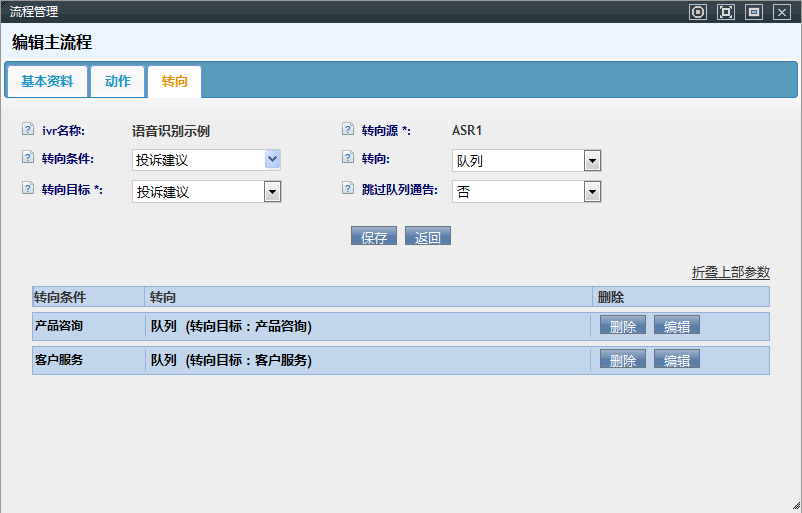Image resolution: width=802 pixels, height=513 pixels.
Task: Click the help icon beside 跳过队列通告
Action: (347, 188)
